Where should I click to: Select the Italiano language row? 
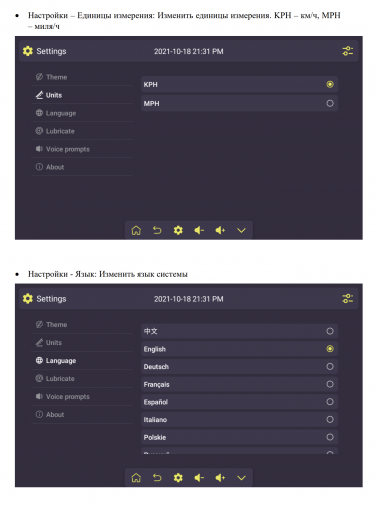tap(239, 420)
